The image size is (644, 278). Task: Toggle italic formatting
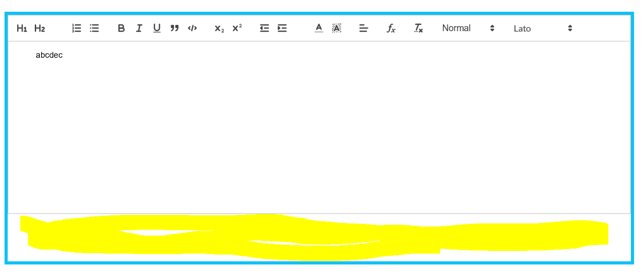coord(139,28)
